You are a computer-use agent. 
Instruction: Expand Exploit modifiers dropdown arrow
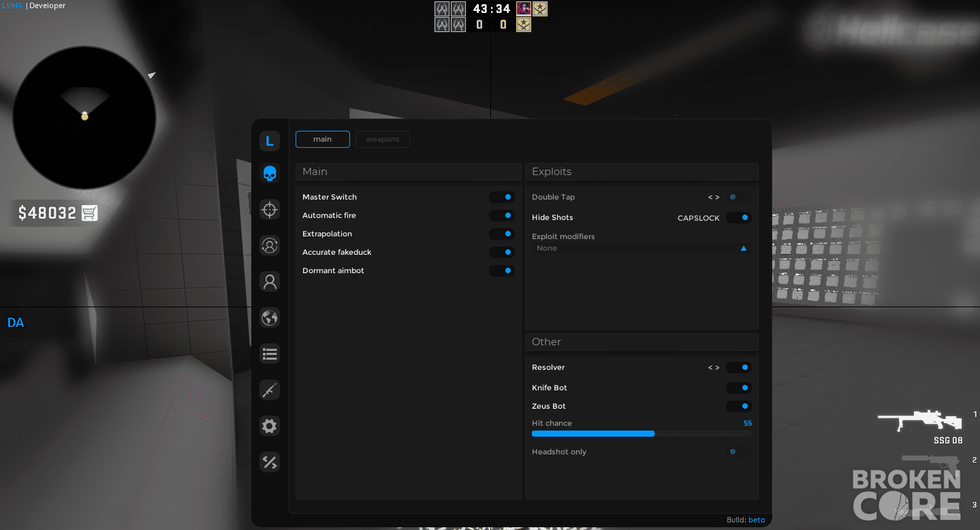(x=744, y=249)
